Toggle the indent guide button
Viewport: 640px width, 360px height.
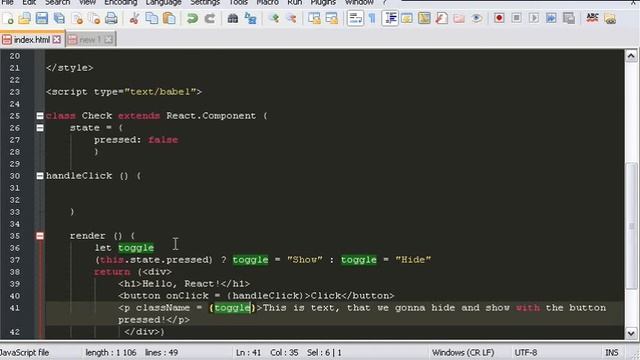click(390, 18)
